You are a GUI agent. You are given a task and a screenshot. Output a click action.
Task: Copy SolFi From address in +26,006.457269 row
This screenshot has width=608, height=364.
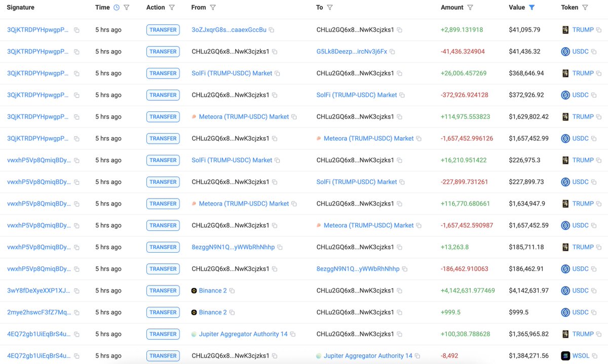pos(277,74)
